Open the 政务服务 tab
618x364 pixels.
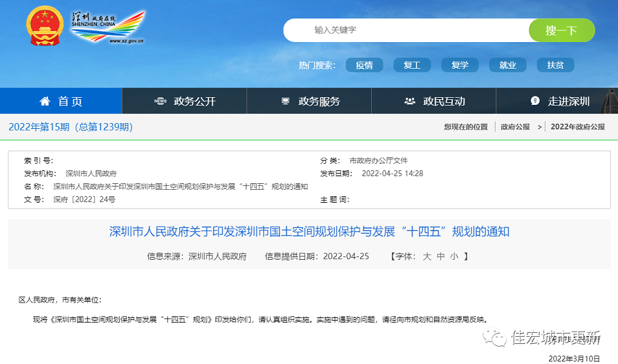pyautogui.click(x=319, y=101)
